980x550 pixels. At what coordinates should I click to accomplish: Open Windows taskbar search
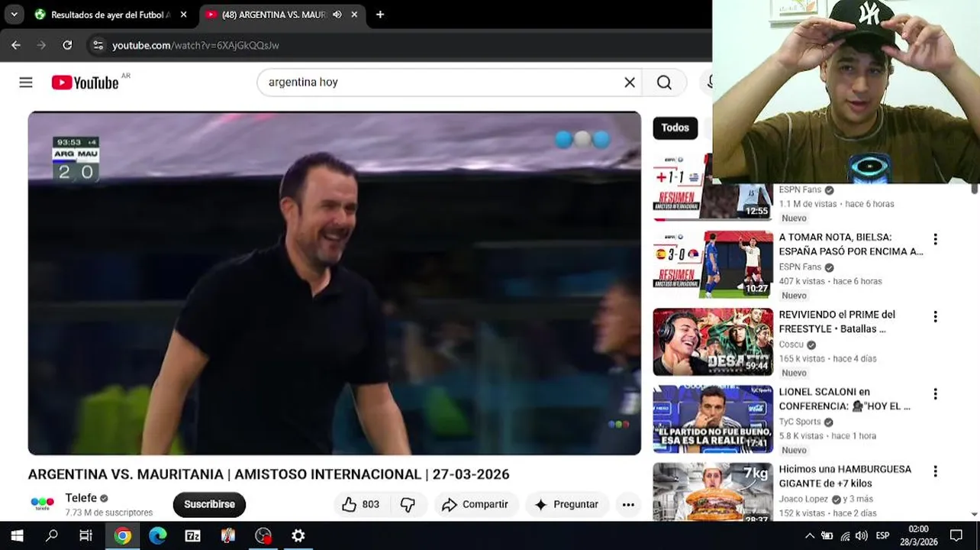(52, 535)
